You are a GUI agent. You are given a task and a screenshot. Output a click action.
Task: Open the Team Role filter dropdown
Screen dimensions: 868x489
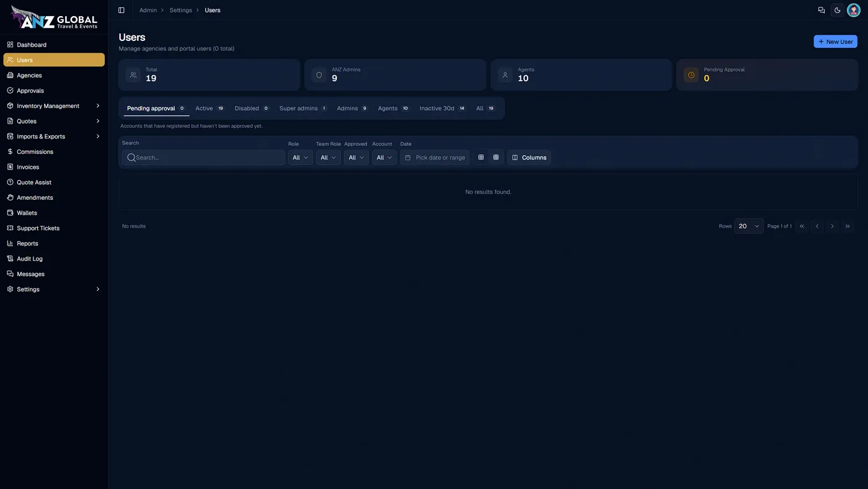(328, 158)
